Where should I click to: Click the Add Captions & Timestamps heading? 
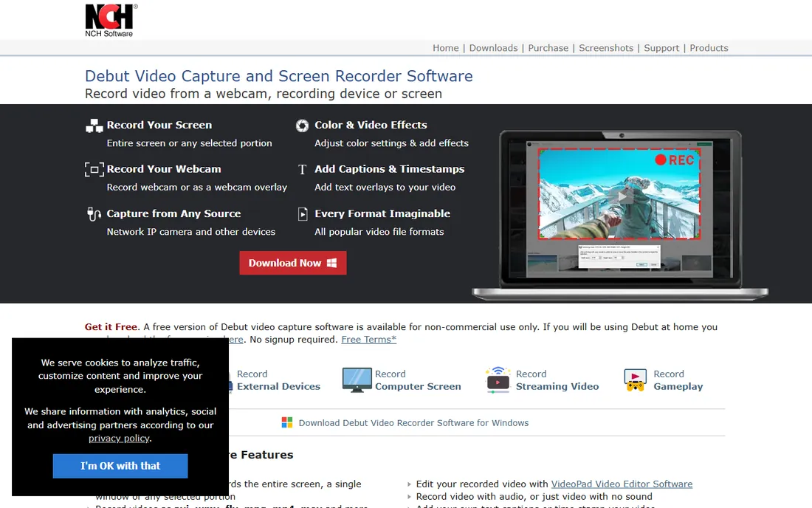tap(390, 169)
